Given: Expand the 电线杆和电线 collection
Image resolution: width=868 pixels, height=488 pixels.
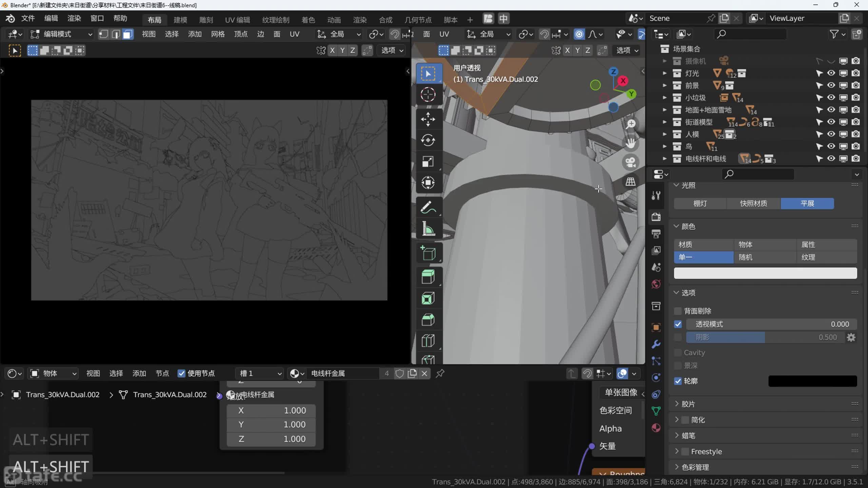Looking at the screenshot, I should pyautogui.click(x=665, y=159).
